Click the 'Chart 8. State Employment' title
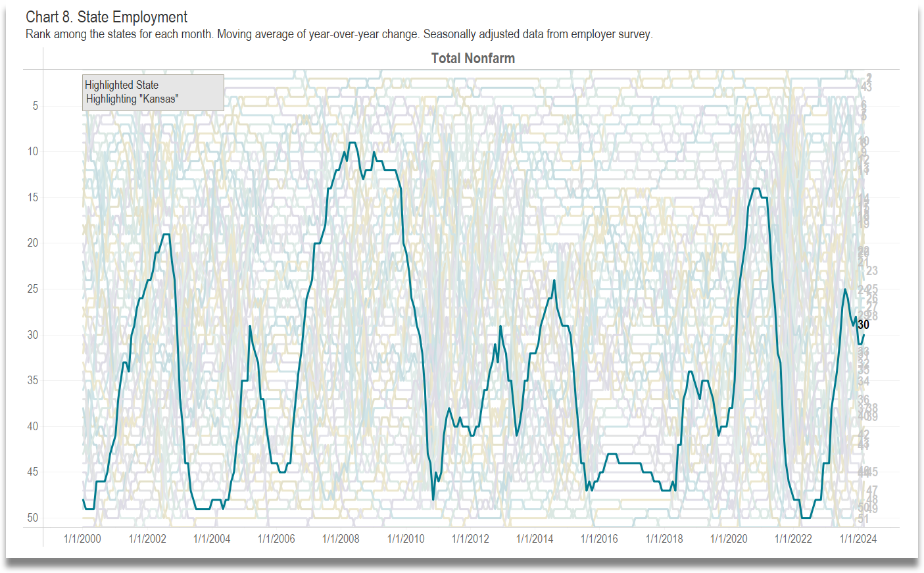The width and height of the screenshot is (924, 573). coord(107,17)
